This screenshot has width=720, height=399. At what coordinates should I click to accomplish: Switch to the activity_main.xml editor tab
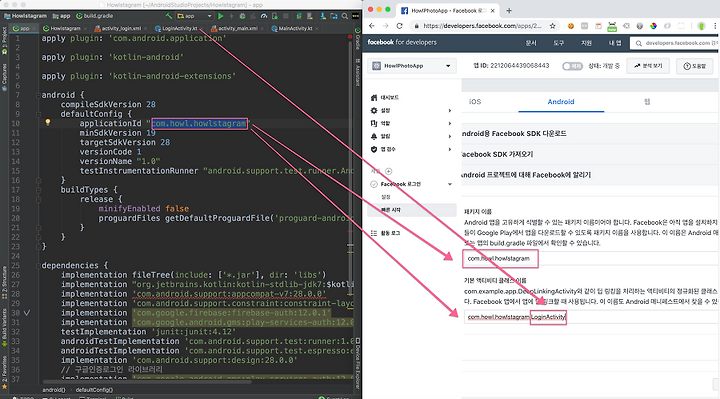(x=237, y=28)
